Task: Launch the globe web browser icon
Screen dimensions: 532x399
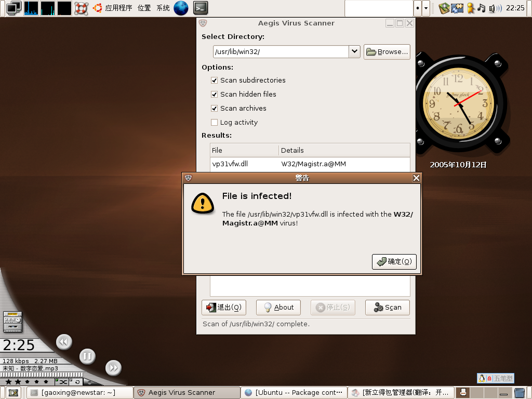Action: pyautogui.click(x=181, y=8)
